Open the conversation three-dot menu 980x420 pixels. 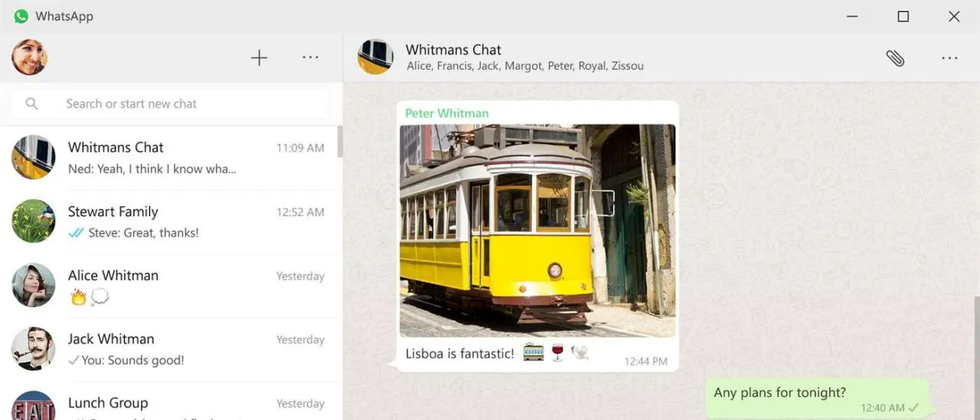coord(949,57)
